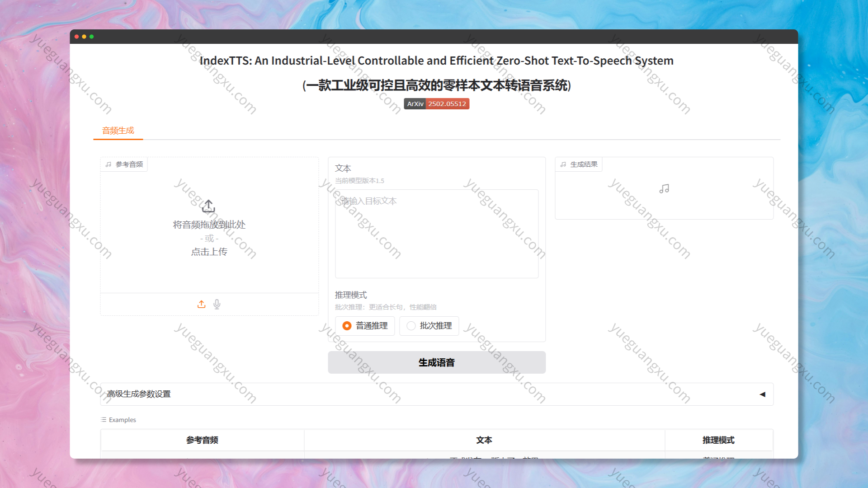Click the large upload arrow in the drop zone

(208, 207)
